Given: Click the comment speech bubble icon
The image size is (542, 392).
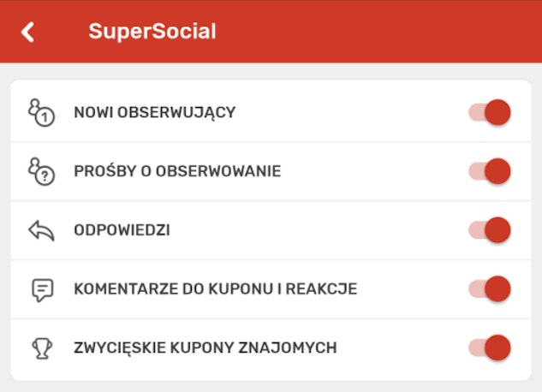Looking at the screenshot, I should pyautogui.click(x=40, y=289).
